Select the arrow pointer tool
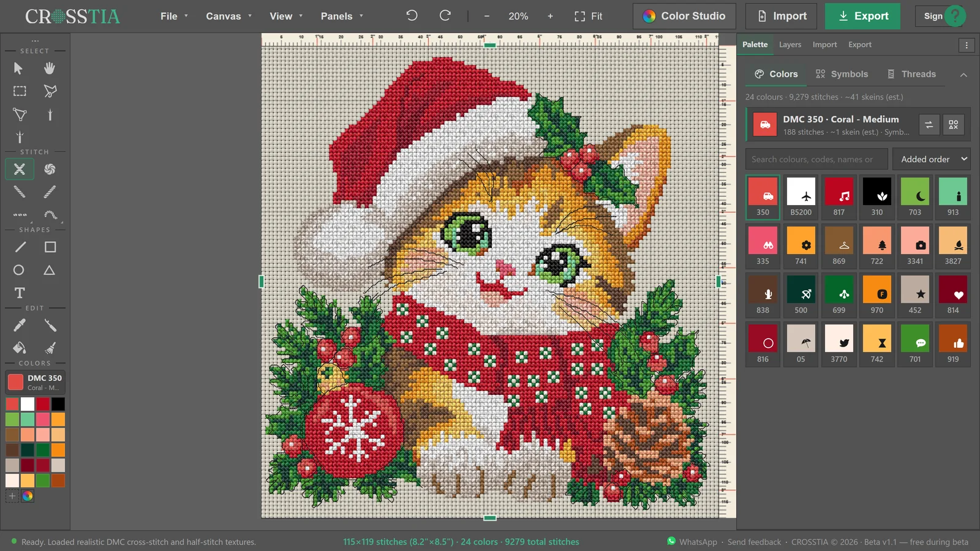This screenshot has width=980, height=551. pyautogui.click(x=19, y=68)
